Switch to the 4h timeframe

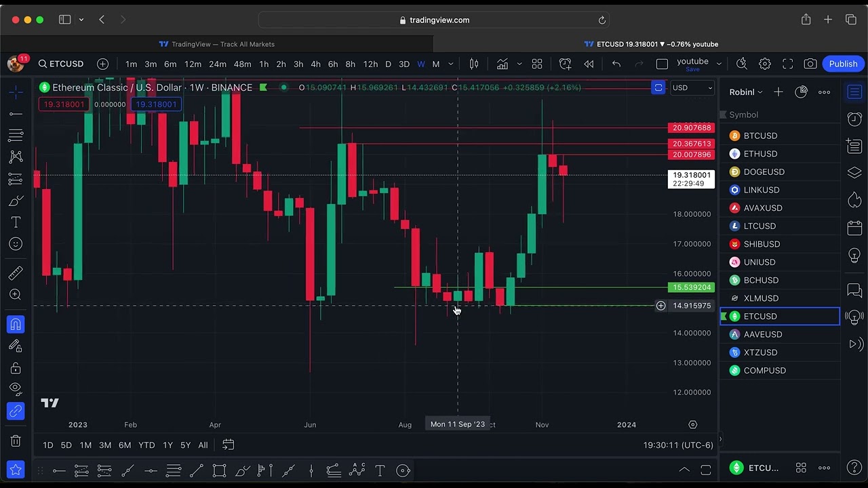[315, 64]
